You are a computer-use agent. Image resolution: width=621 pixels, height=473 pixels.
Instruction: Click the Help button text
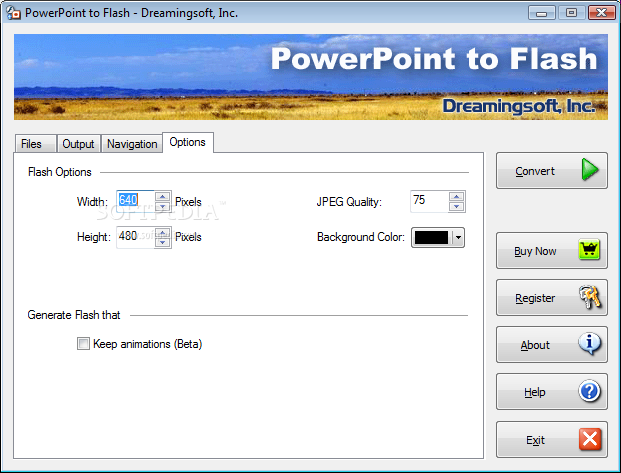pos(535,392)
